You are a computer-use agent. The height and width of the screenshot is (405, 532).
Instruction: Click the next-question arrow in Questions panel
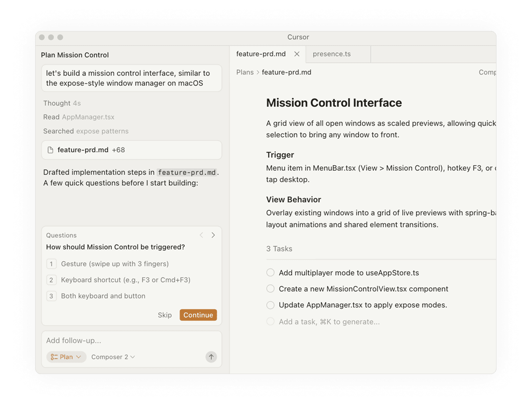click(x=213, y=235)
